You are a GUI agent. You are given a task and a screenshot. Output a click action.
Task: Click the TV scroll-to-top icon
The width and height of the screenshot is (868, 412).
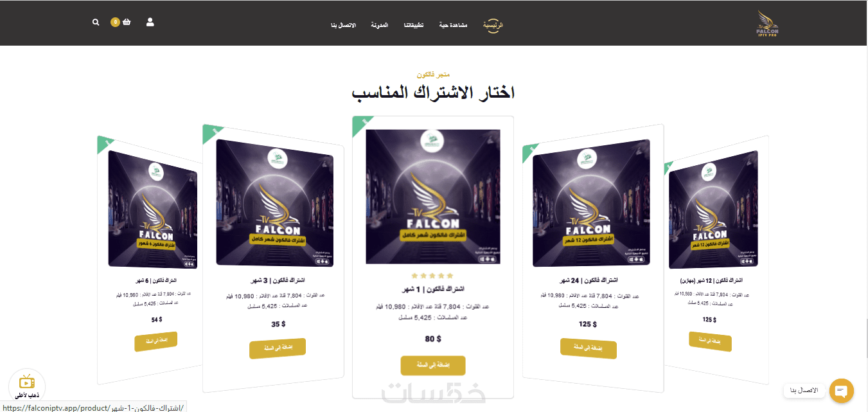[27, 382]
